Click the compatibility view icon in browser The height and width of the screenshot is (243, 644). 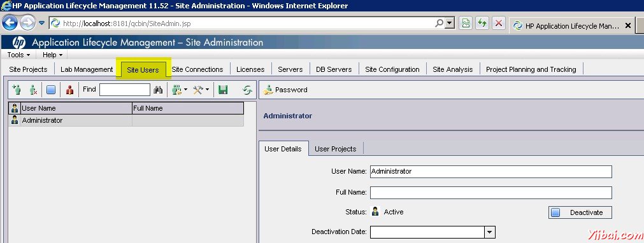coord(466,24)
